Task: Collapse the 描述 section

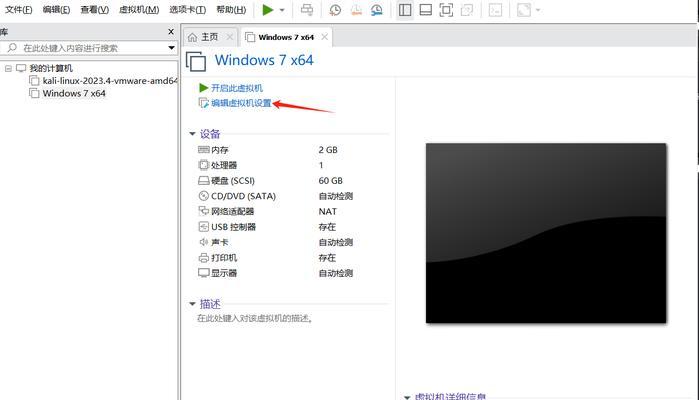Action: click(x=193, y=304)
